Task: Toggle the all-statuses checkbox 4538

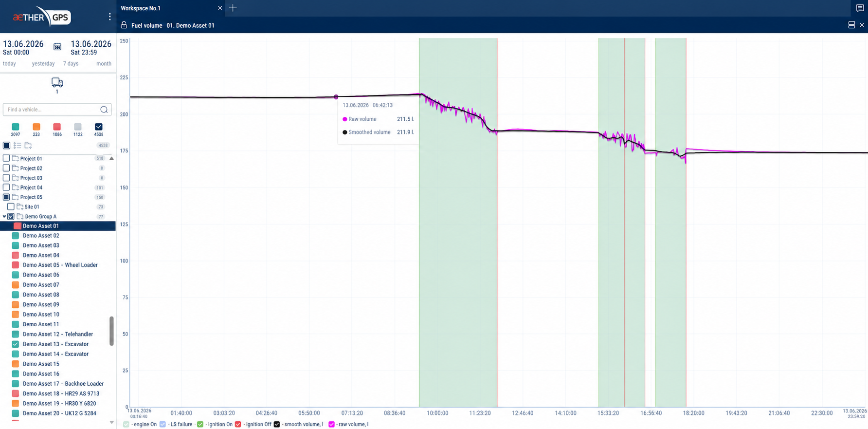Action: 99,127
